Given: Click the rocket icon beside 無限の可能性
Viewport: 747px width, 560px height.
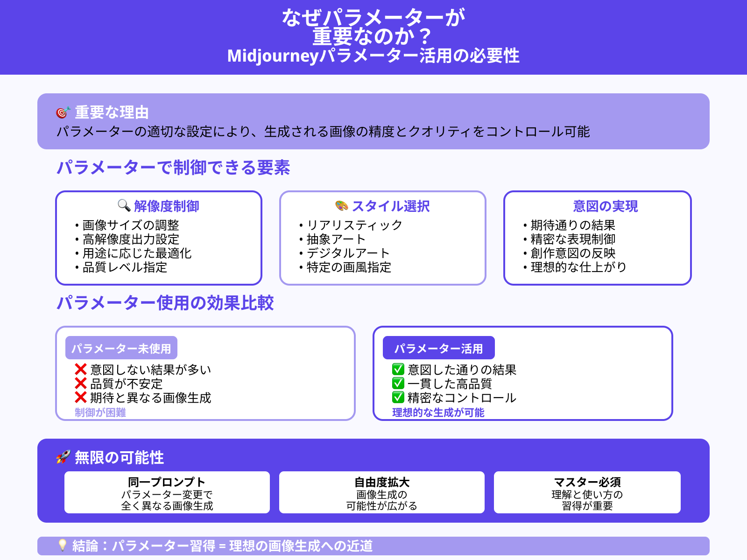Looking at the screenshot, I should point(63,457).
